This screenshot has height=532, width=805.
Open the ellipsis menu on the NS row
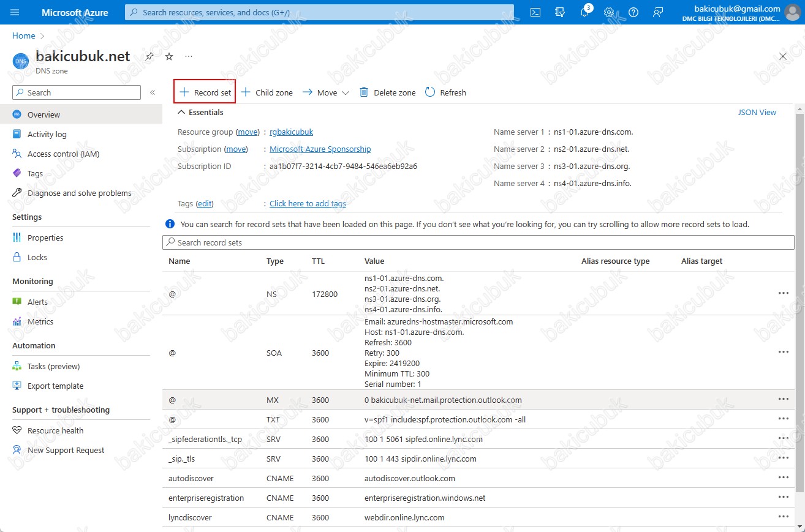783,293
